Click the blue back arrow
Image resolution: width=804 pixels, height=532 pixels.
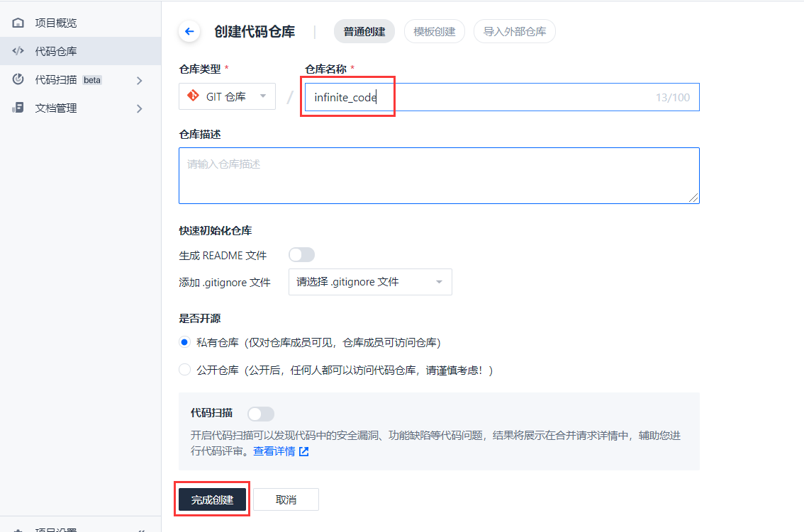(x=189, y=31)
